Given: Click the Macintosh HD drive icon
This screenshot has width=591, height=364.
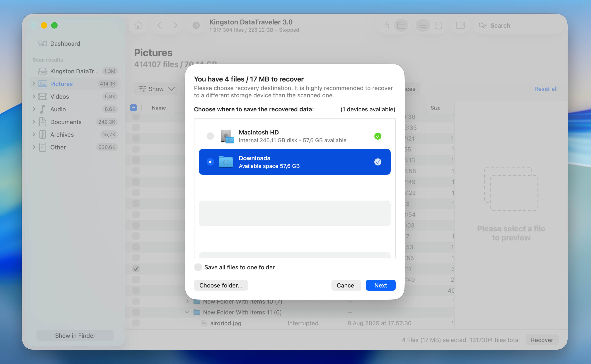Looking at the screenshot, I should point(227,136).
